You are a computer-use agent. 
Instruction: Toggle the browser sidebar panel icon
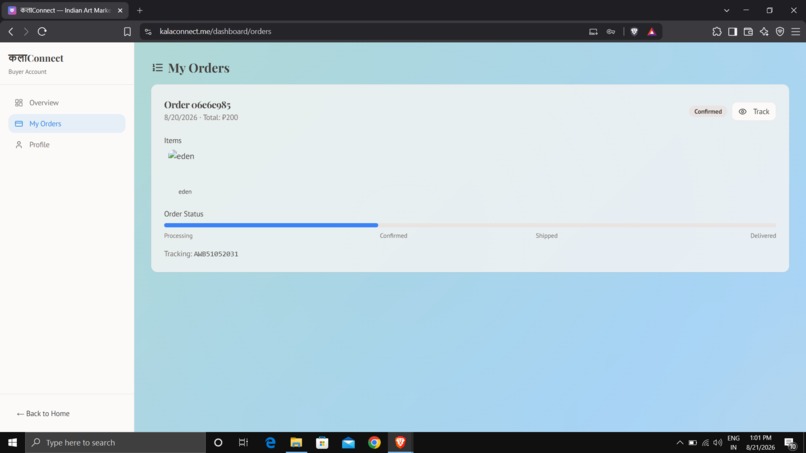[732, 31]
